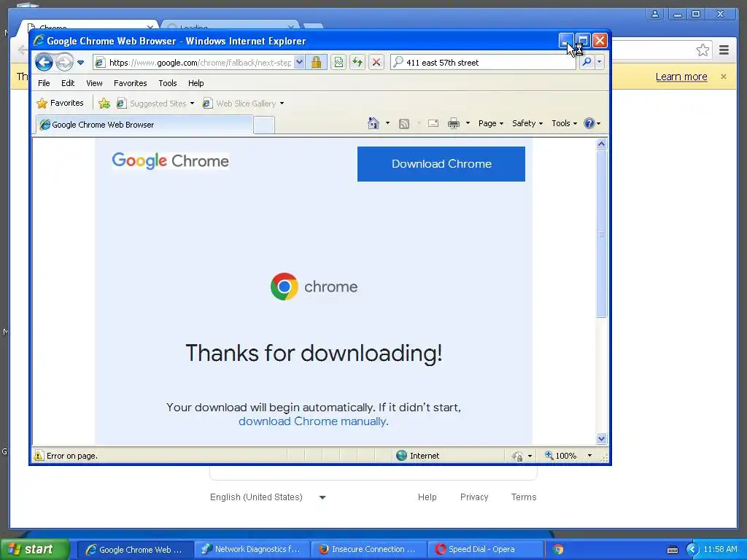Click the security lock icon
The height and width of the screenshot is (560, 747).
pos(317,63)
